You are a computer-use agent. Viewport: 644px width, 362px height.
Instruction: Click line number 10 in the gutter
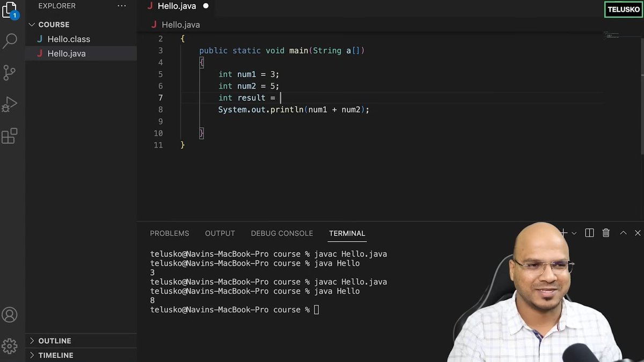click(158, 133)
